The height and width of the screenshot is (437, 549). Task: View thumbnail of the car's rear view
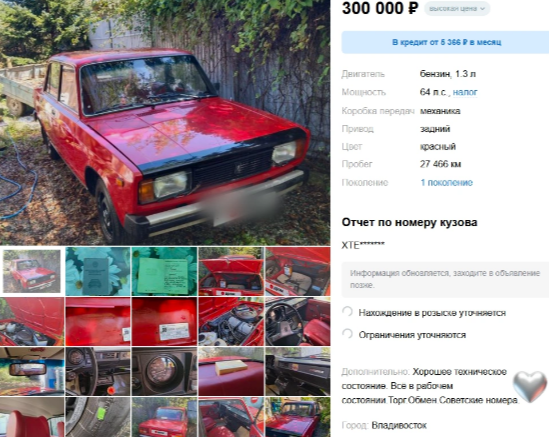pos(165,417)
